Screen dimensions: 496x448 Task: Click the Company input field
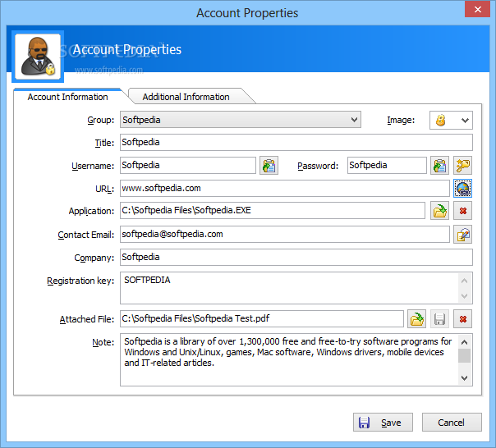(x=296, y=258)
